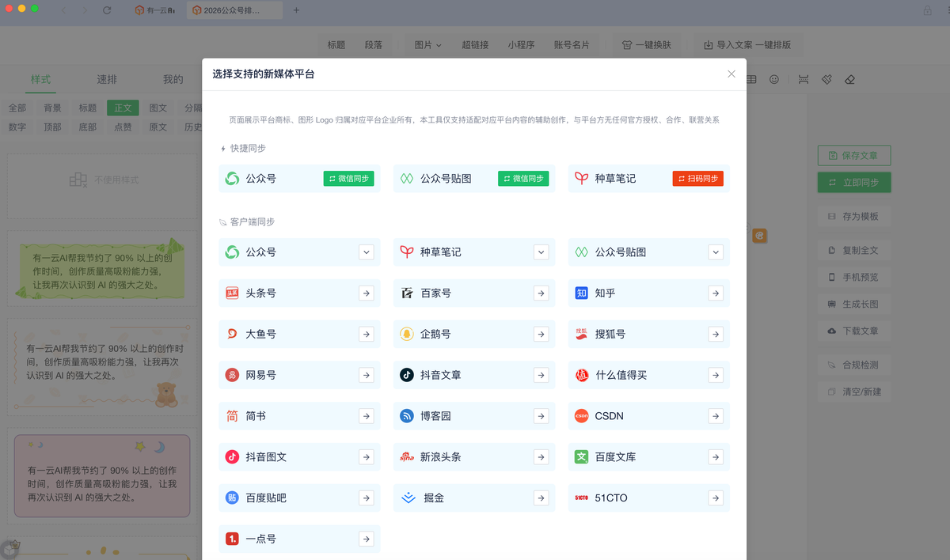The image size is (950, 560).
Task: Expand the 公众号贴图 client sync dropdown
Action: point(716,252)
